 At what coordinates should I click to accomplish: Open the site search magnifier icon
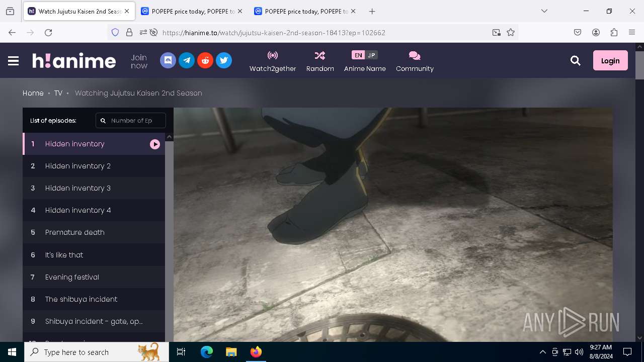point(576,61)
